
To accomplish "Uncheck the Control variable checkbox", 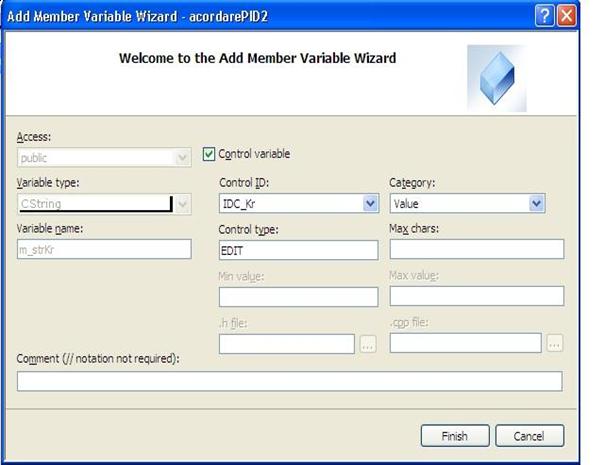I will [x=209, y=154].
